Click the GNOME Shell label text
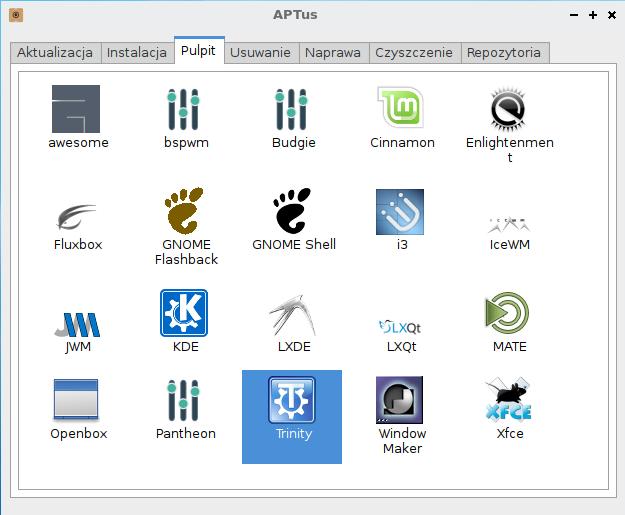This screenshot has height=515, width=625. 294,244
